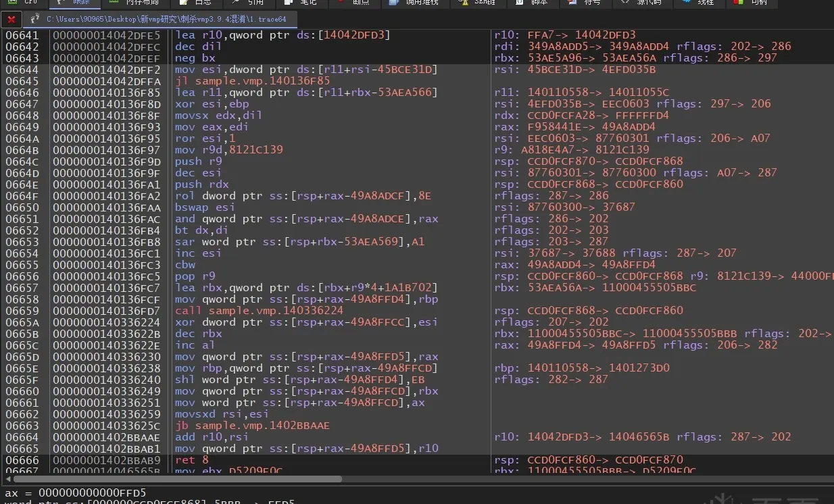Select the 'bswap esi' instruction row
This screenshot has height=504, width=834.
[x=205, y=207]
